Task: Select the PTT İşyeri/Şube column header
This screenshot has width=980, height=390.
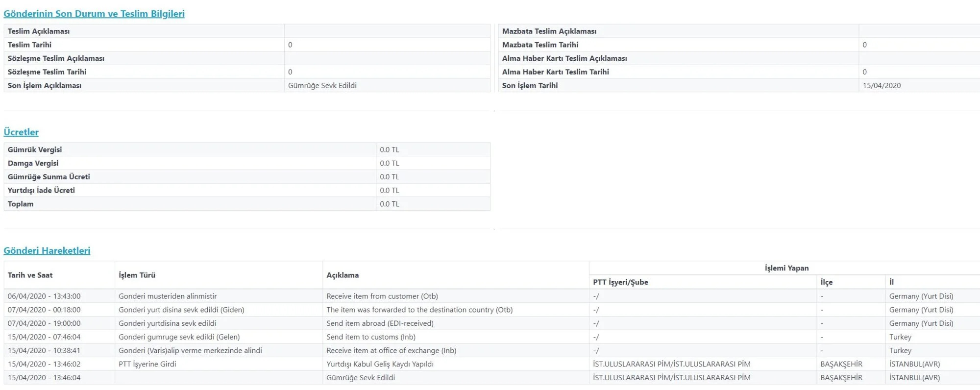Action: pos(620,282)
